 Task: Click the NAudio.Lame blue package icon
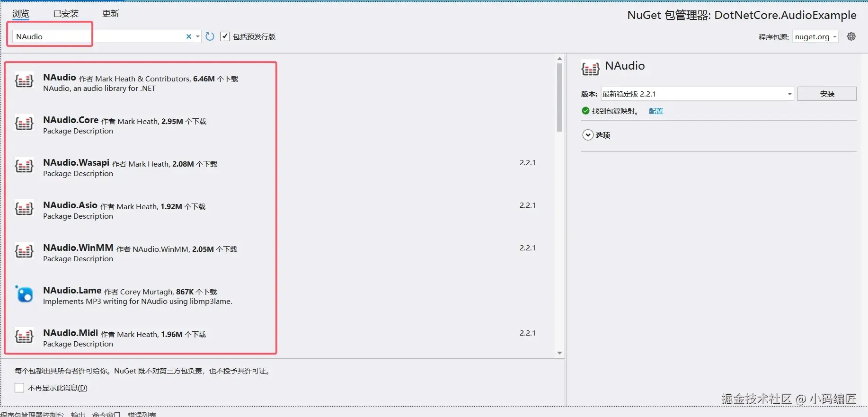[24, 294]
